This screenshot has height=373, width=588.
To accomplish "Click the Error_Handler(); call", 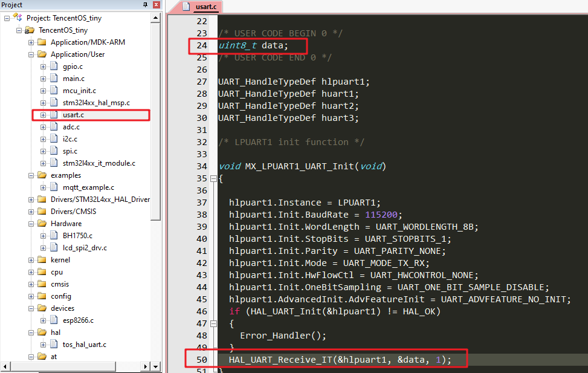I will 283,336.
